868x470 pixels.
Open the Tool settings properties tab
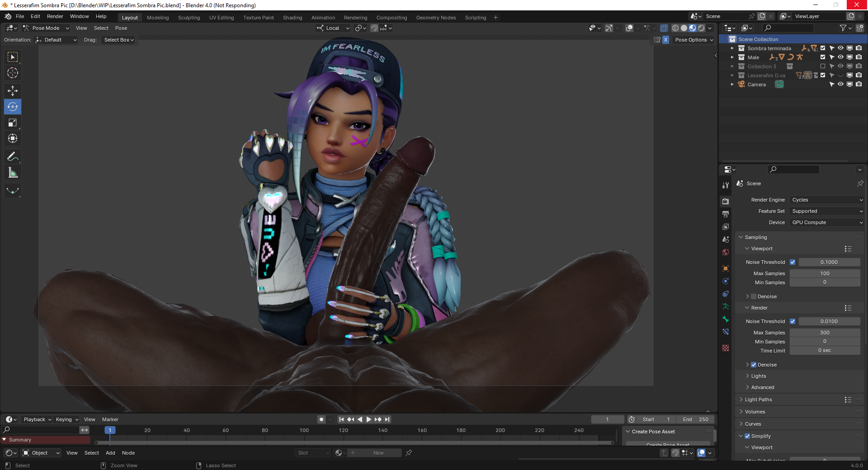pos(726,185)
